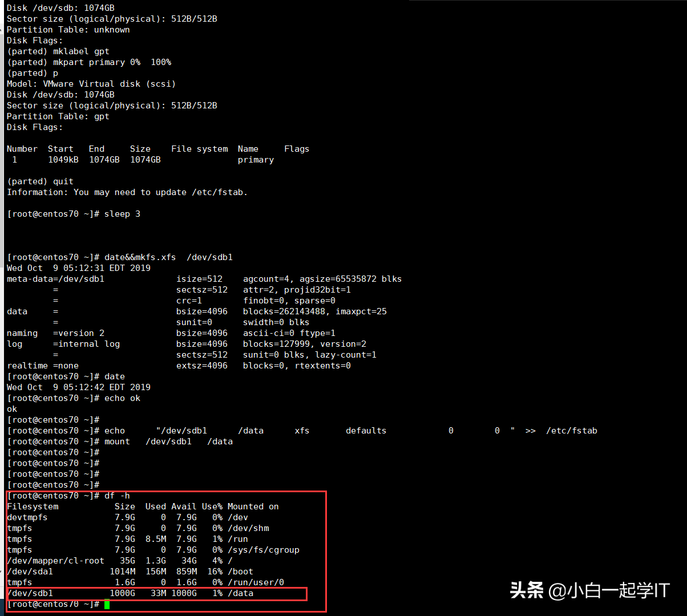Click 'Information: You may need to update /etc/fstab.' line
Image resolution: width=687 pixels, height=616 pixels.
(127, 192)
